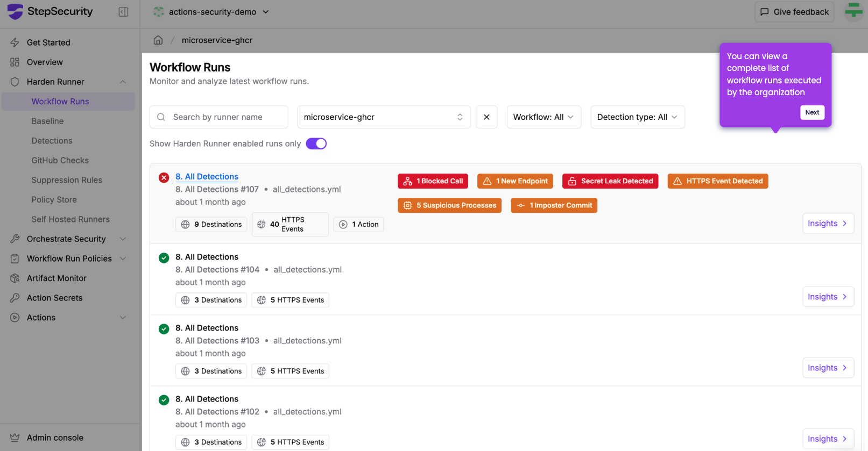Click the success status icon of run #103
This screenshot has width=868, height=451.
164,329
